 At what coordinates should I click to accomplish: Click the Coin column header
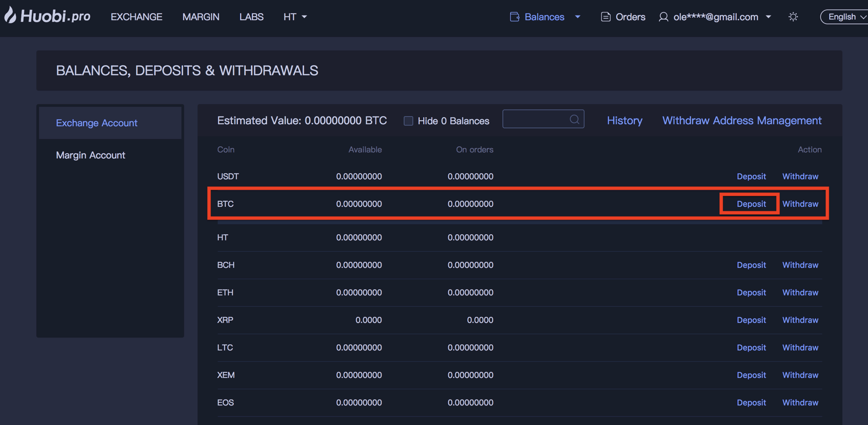pos(226,150)
